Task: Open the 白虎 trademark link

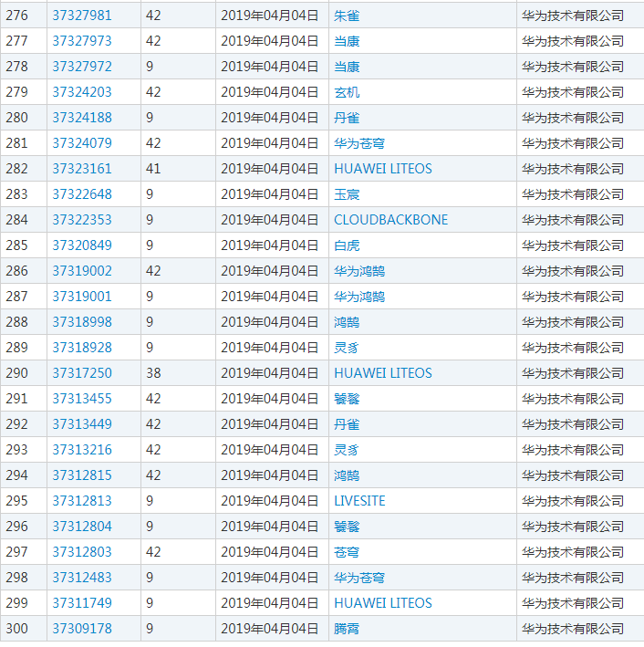Action: click(x=347, y=245)
